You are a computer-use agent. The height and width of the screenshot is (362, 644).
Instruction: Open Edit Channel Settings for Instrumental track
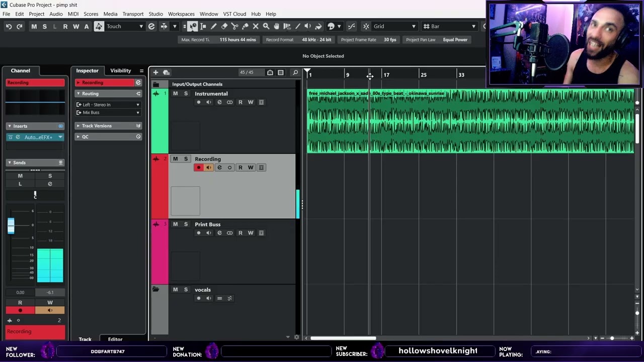(x=219, y=102)
